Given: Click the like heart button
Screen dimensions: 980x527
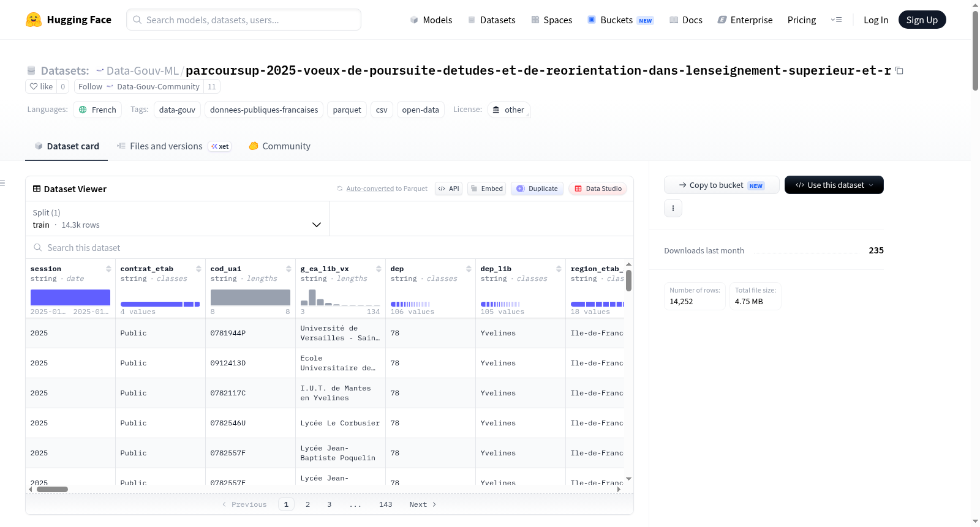Looking at the screenshot, I should click(41, 86).
